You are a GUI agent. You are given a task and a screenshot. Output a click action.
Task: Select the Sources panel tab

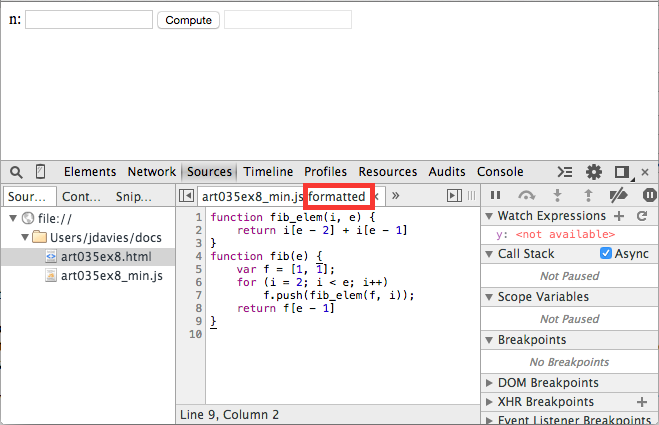pos(209,172)
